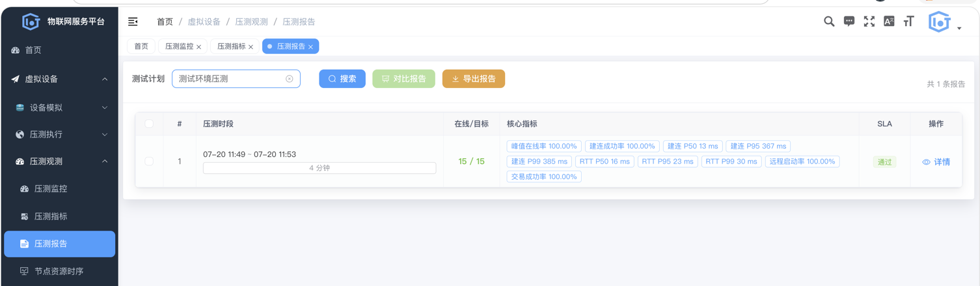
Task: Click the 建连成功率 100.00% tag
Action: pos(622,147)
